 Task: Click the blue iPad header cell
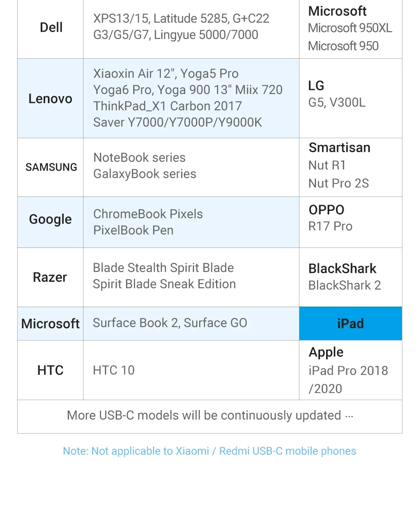click(350, 324)
